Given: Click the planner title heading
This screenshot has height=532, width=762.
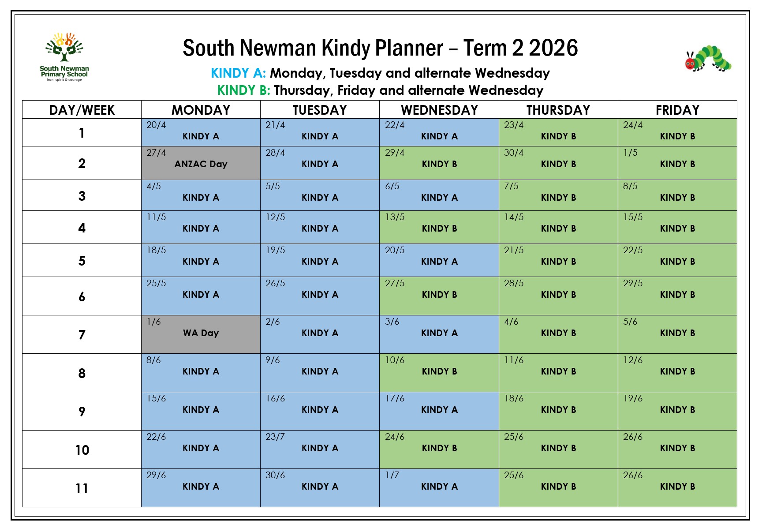Looking at the screenshot, I should tap(380, 48).
